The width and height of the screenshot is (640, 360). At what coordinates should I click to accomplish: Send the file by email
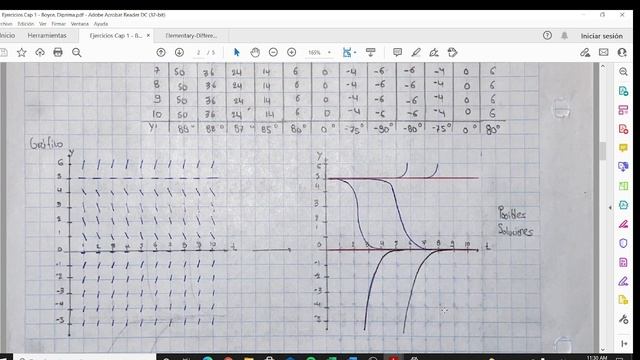603,52
